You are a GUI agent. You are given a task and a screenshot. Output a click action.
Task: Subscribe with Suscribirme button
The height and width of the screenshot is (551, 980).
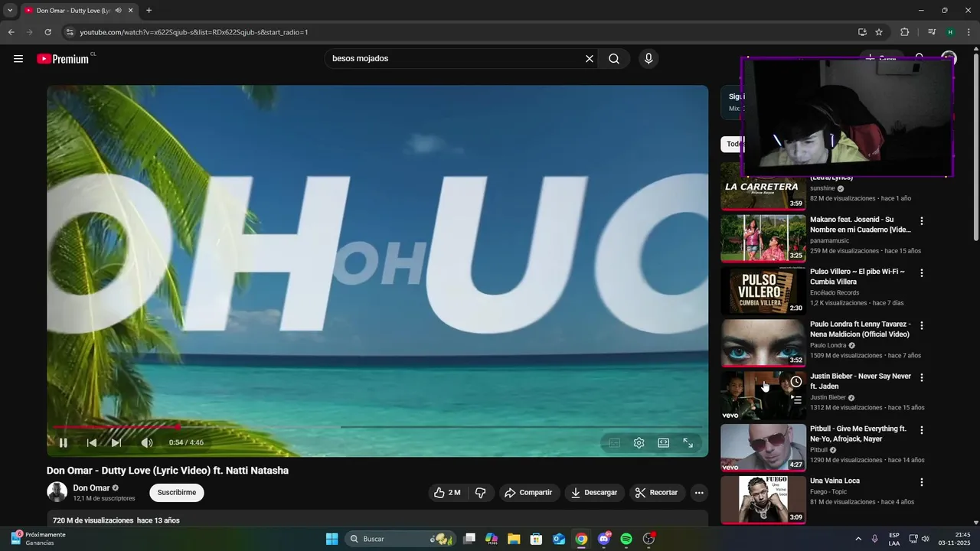click(x=177, y=493)
